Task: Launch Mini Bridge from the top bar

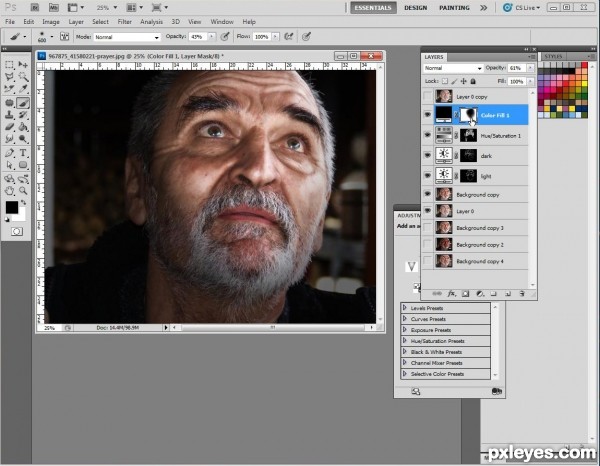Action: (54, 7)
